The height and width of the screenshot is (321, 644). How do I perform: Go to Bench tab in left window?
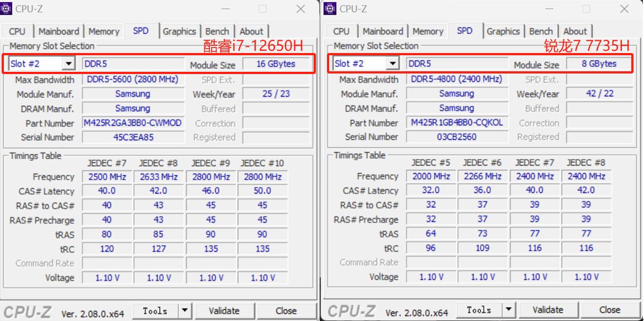(x=217, y=31)
